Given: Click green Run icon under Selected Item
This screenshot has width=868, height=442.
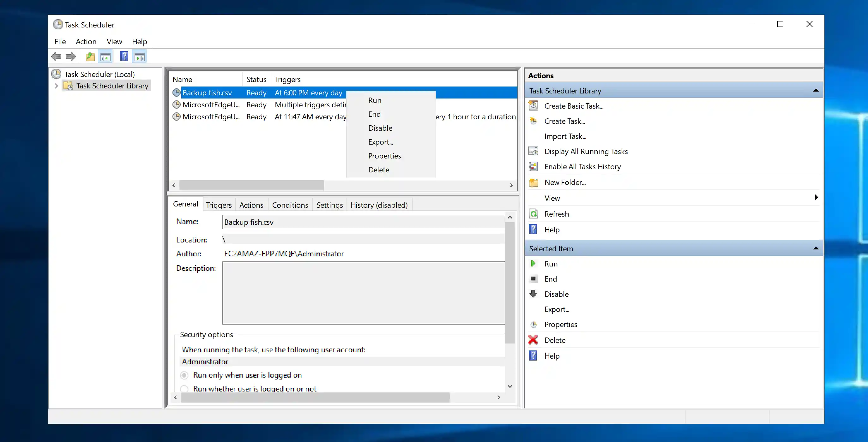Looking at the screenshot, I should tap(533, 263).
